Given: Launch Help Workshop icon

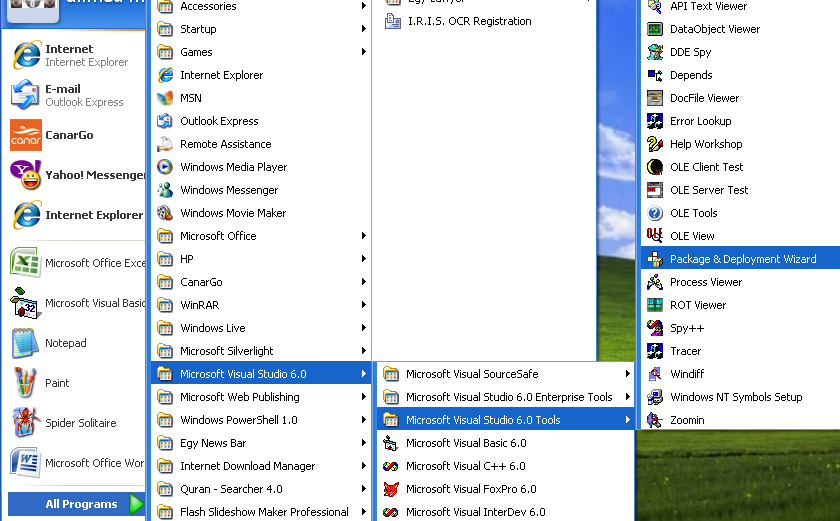Looking at the screenshot, I should pyautogui.click(x=655, y=144).
